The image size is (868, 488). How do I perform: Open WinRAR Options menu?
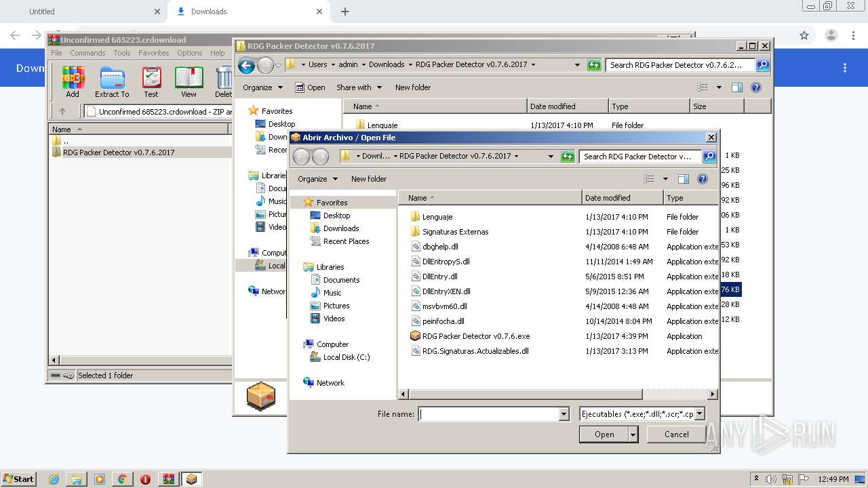click(190, 53)
